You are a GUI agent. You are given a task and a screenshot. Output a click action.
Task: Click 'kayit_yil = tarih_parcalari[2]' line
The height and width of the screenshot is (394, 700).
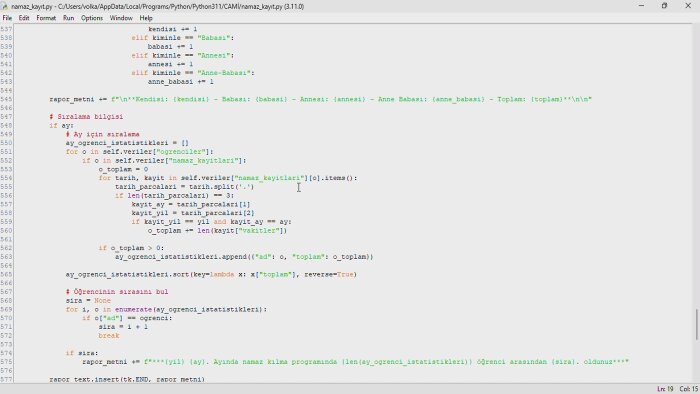193,213
